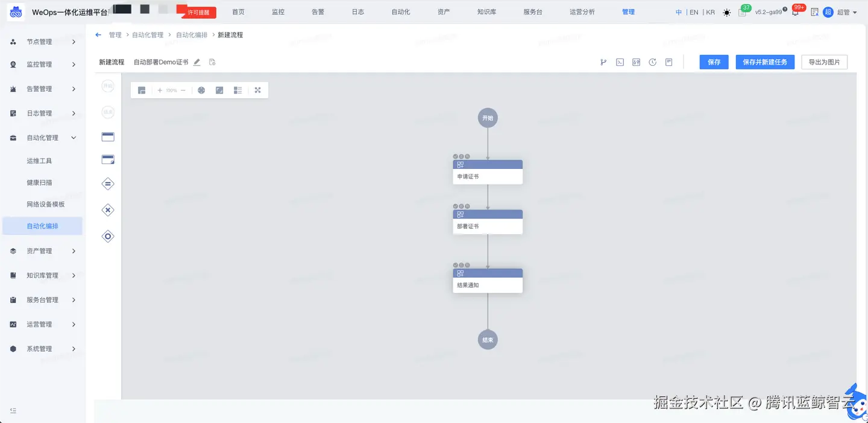The image size is (868, 423).
Task: Select the end event in the palette
Action: [108, 112]
